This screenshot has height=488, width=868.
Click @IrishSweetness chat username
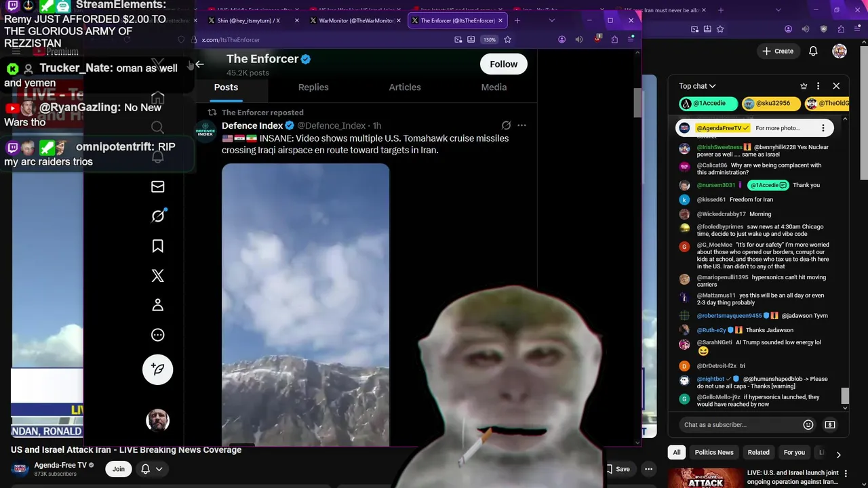719,147
